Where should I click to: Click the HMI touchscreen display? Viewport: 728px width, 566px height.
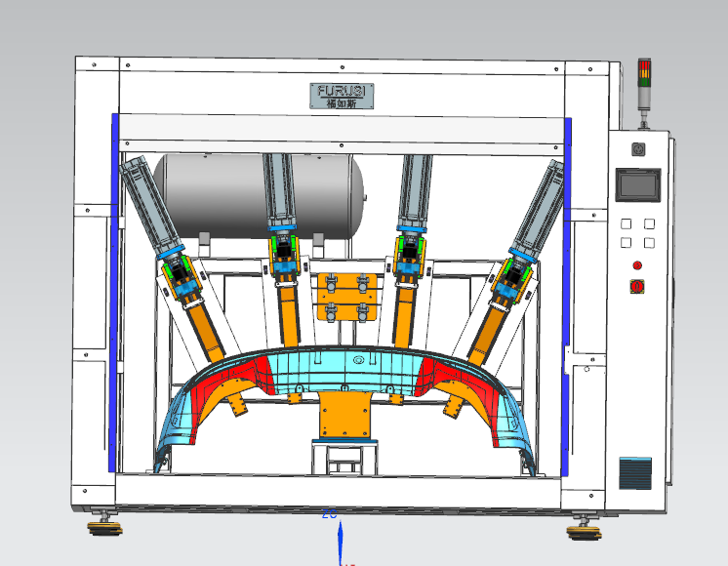(636, 185)
